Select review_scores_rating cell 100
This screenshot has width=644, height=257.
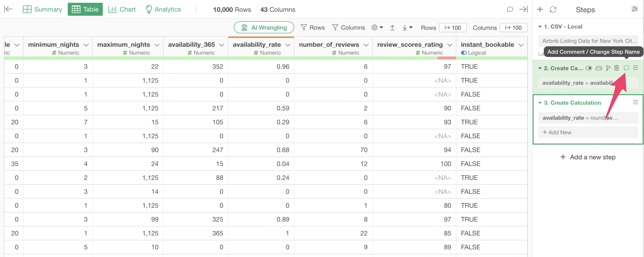(414, 164)
